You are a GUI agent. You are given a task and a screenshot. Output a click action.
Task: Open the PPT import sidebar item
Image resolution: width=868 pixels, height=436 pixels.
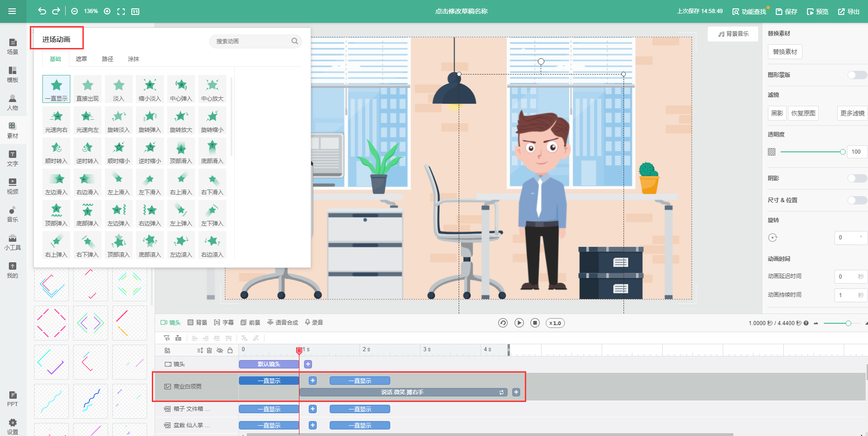coord(13,399)
